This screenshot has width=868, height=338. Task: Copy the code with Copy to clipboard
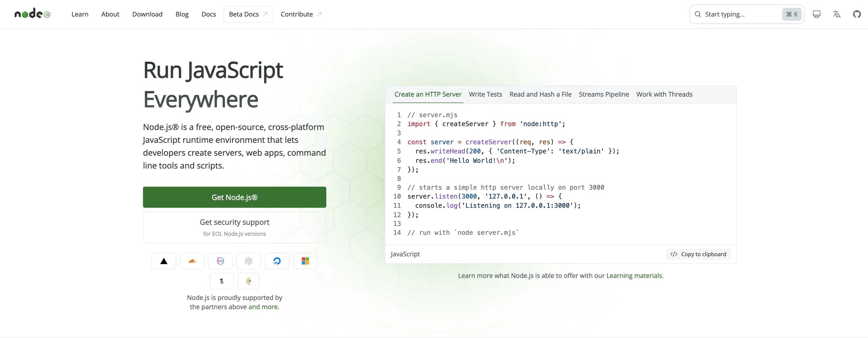698,254
